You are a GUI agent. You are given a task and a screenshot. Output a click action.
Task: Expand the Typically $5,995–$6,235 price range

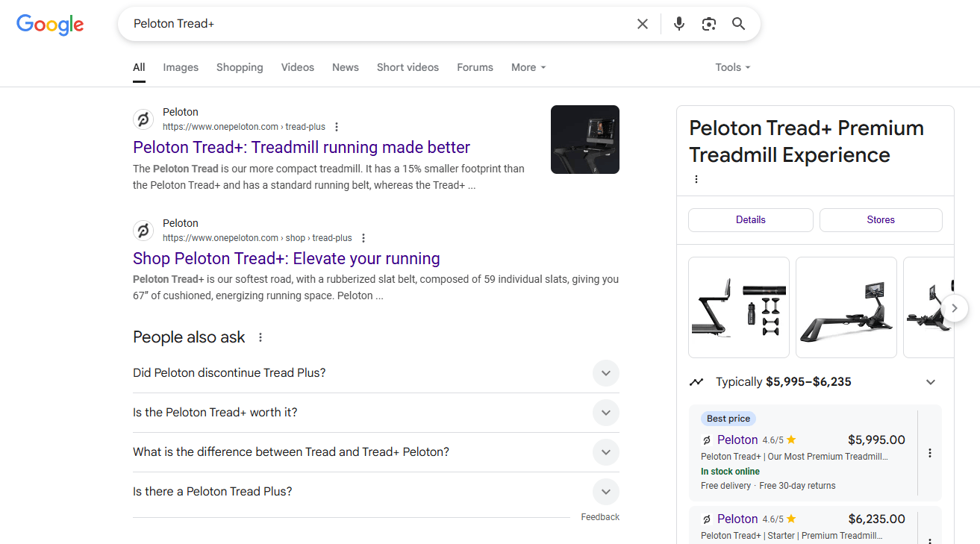[x=931, y=382]
